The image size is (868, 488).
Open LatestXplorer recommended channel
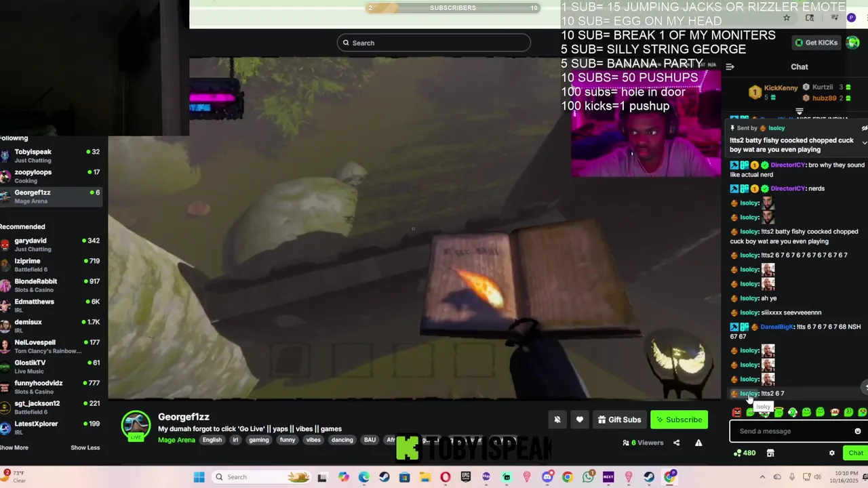(51, 428)
